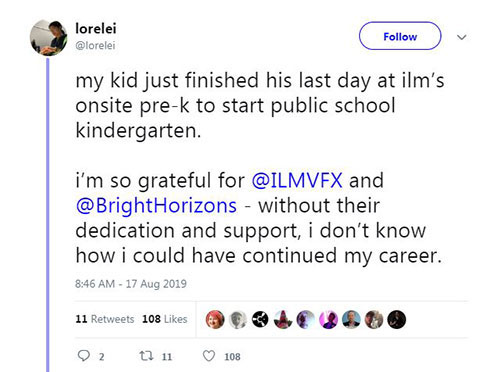492x372 pixels.
Task: Click the red witch hat liker avatar
Action: 283,319
